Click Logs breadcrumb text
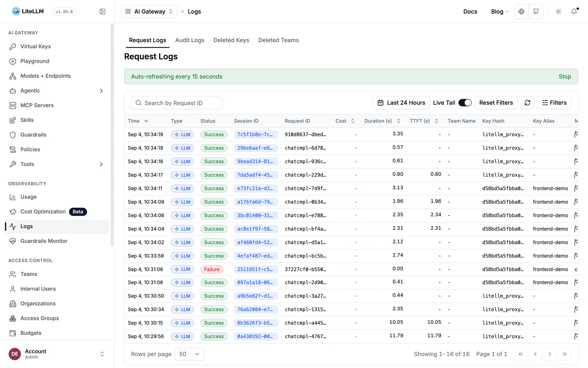The image size is (588, 368). [194, 12]
